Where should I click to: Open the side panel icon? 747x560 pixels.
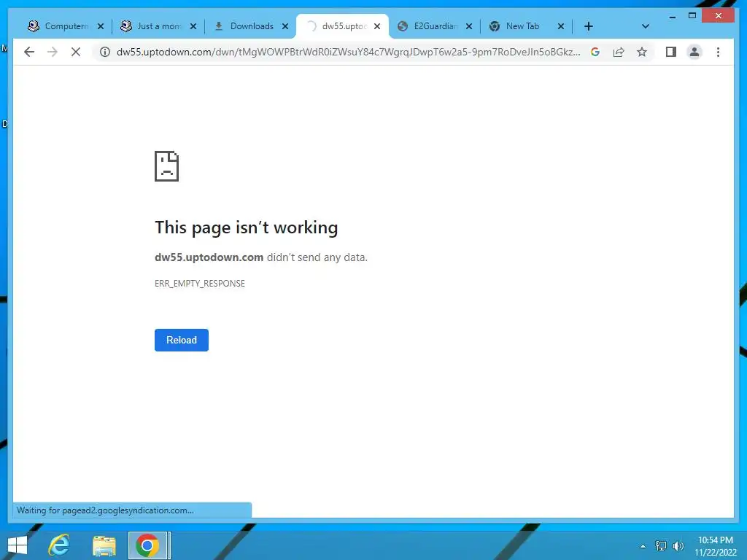[x=671, y=52]
